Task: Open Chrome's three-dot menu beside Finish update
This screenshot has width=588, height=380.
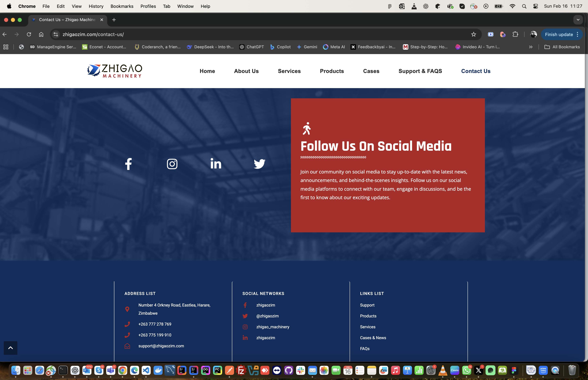Action: point(577,35)
